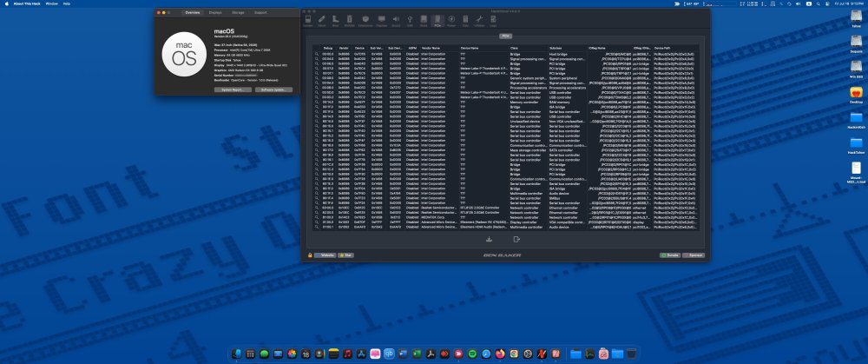Open the NVRAM section in Hackintool toolbar
868x364 pixels.
[x=350, y=21]
